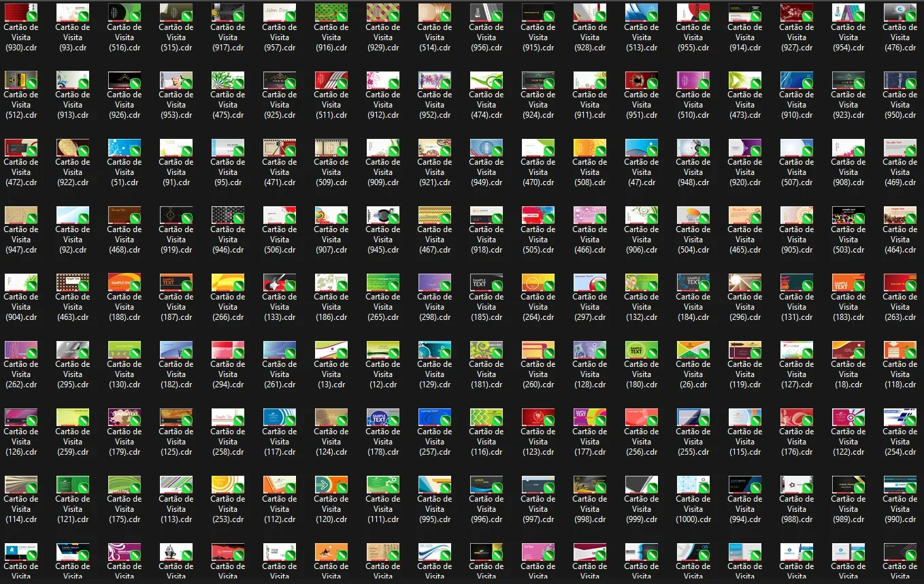Click file name "Cartão de Visita (93).cdr"
The height and width of the screenshot is (584, 924).
click(x=73, y=37)
